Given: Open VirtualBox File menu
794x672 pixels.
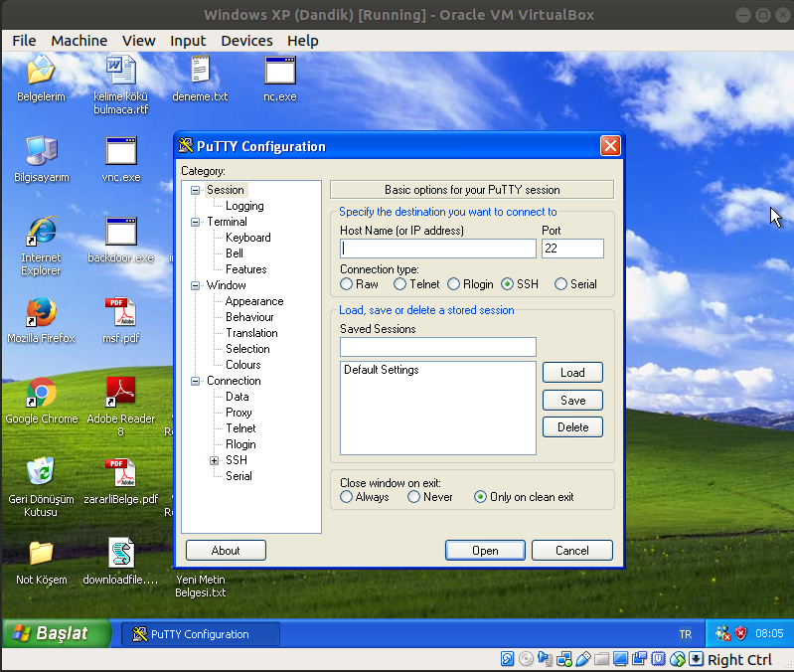Looking at the screenshot, I should pos(24,41).
